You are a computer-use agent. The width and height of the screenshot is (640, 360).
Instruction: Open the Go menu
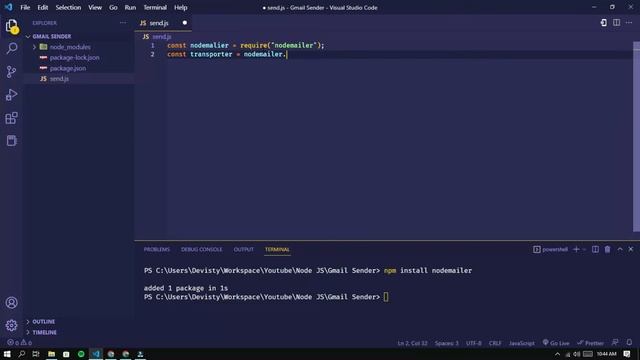(x=113, y=7)
